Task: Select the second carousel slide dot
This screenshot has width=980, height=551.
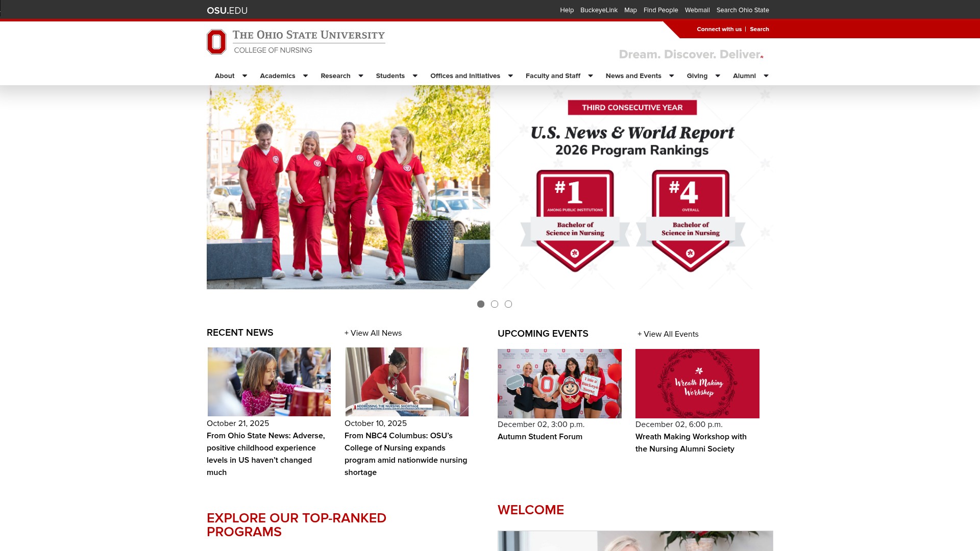Action: pos(495,304)
